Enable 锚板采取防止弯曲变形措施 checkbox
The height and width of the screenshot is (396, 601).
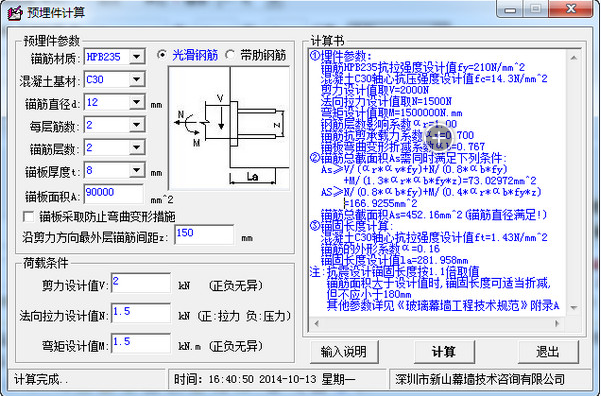point(29,217)
